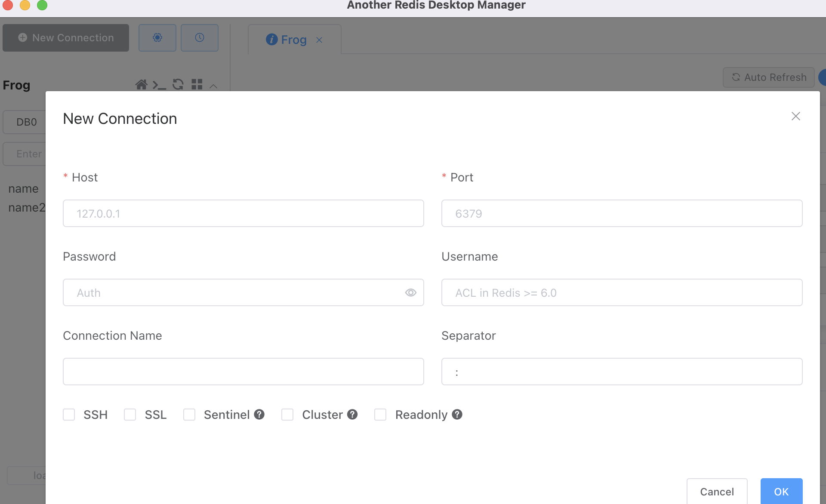Image resolution: width=826 pixels, height=504 pixels.
Task: Click the collapse chevron for Frog panel
Action: tap(216, 84)
